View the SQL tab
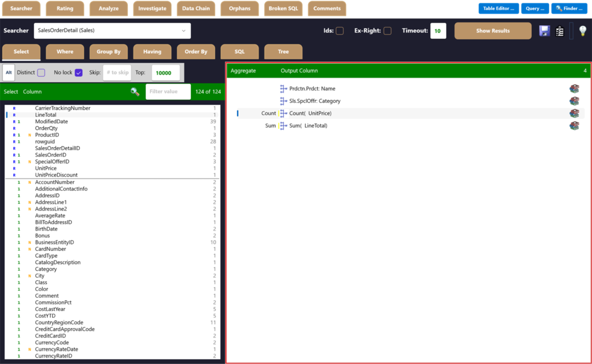Viewport: 592px width, 364px height. pos(240,51)
